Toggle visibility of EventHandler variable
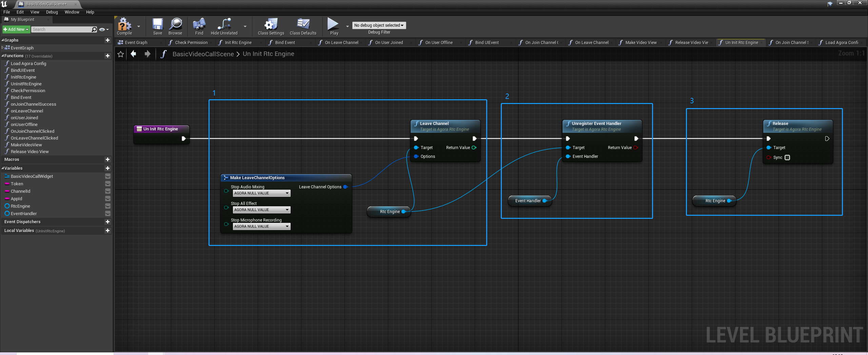The image size is (868, 355). click(x=108, y=213)
